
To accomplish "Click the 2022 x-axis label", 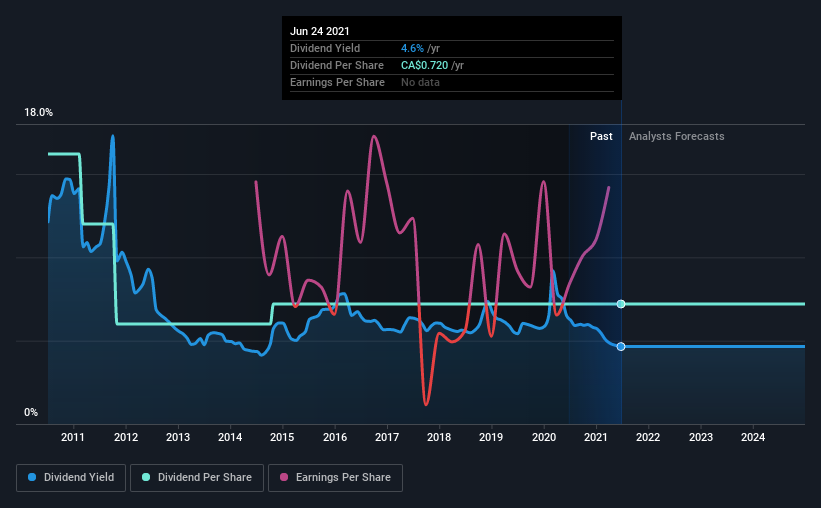I will [648, 437].
